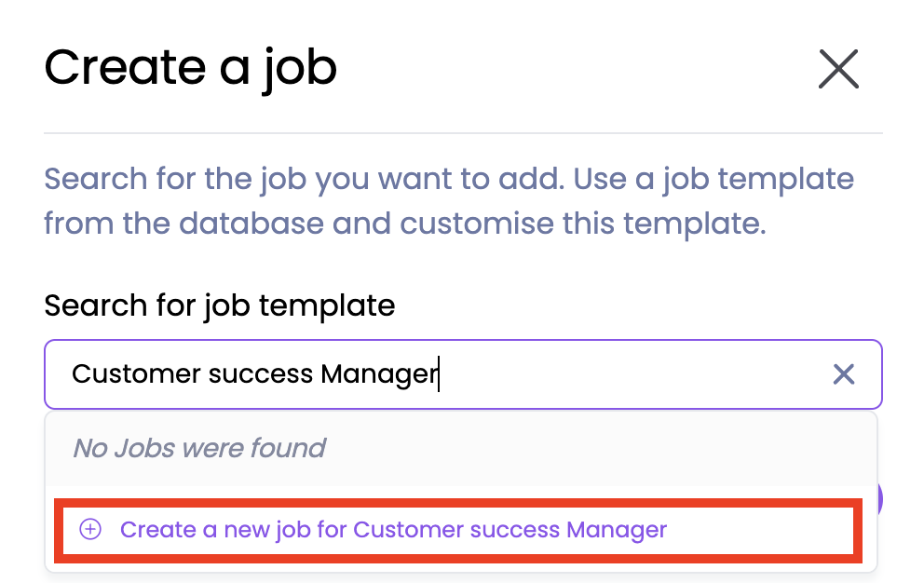Click the word success in the search box

(260, 374)
